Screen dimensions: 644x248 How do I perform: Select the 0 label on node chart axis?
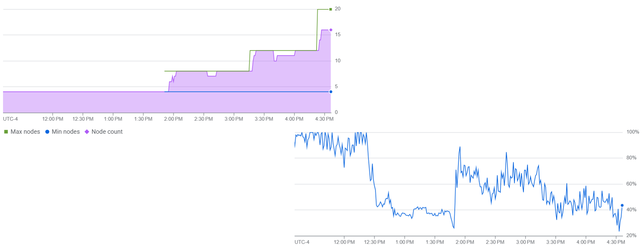coord(336,112)
